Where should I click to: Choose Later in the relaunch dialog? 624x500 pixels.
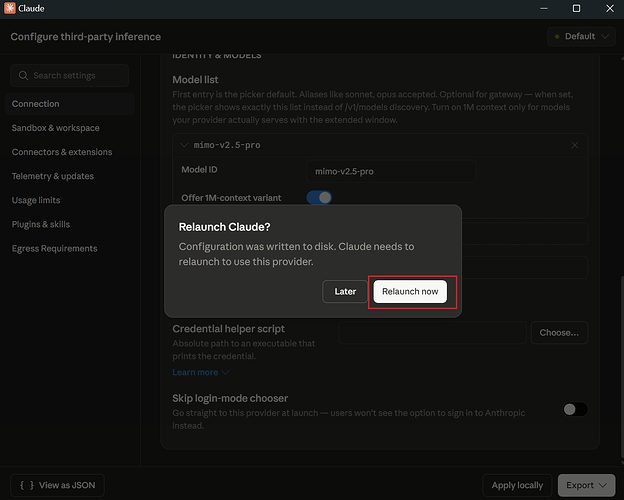point(345,291)
